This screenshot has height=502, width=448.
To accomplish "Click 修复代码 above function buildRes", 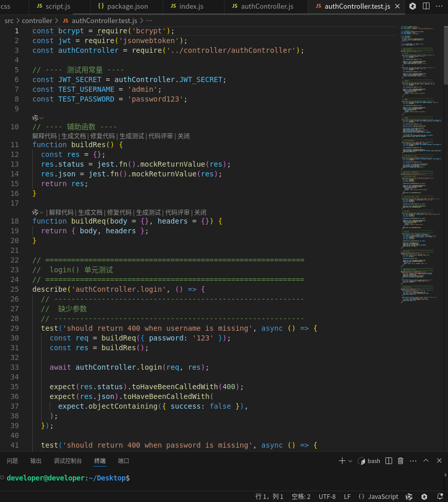I will pyautogui.click(x=103, y=136).
